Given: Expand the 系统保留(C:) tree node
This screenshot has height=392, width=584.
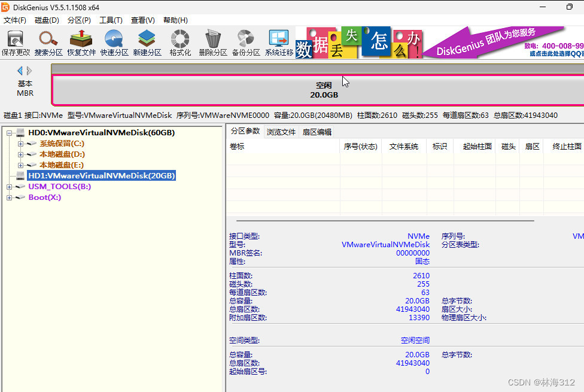Looking at the screenshot, I should (20, 144).
